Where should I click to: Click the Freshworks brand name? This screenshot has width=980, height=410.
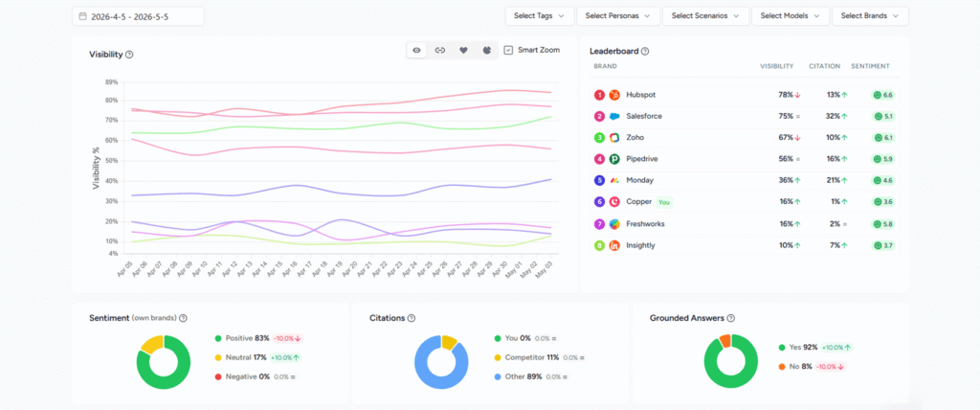click(645, 224)
